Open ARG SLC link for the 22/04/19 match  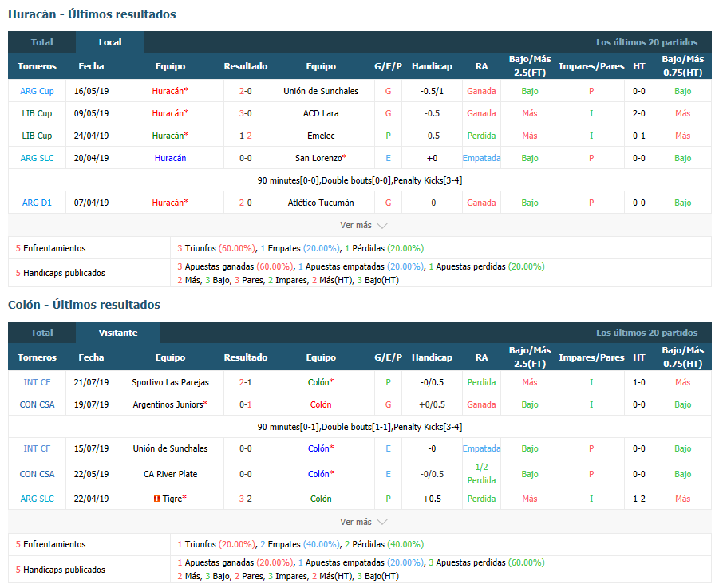37,499
